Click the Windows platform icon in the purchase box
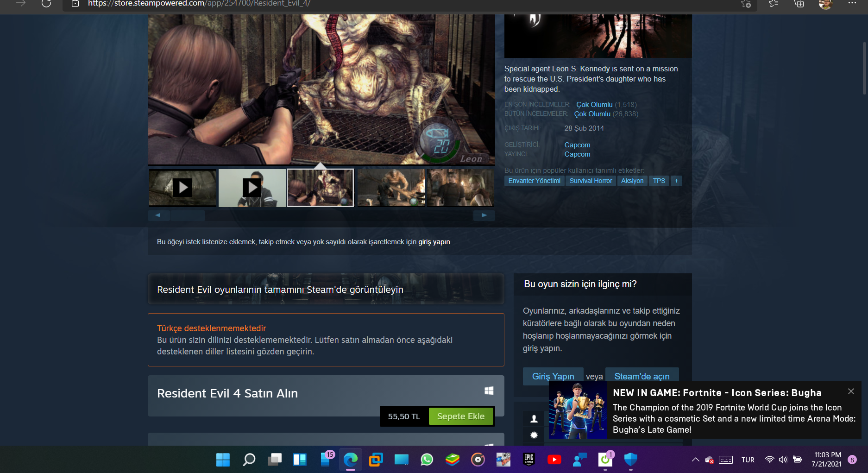This screenshot has width=868, height=473. (489, 391)
